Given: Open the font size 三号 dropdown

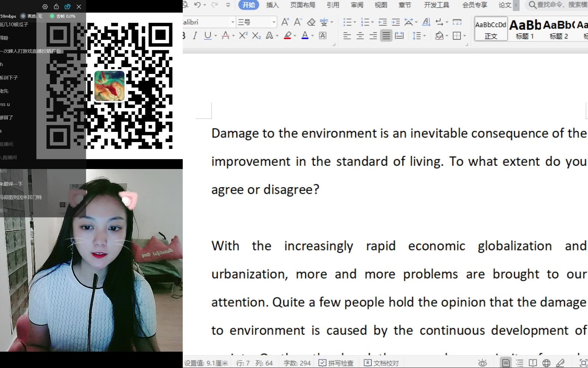Looking at the screenshot, I should (x=274, y=22).
